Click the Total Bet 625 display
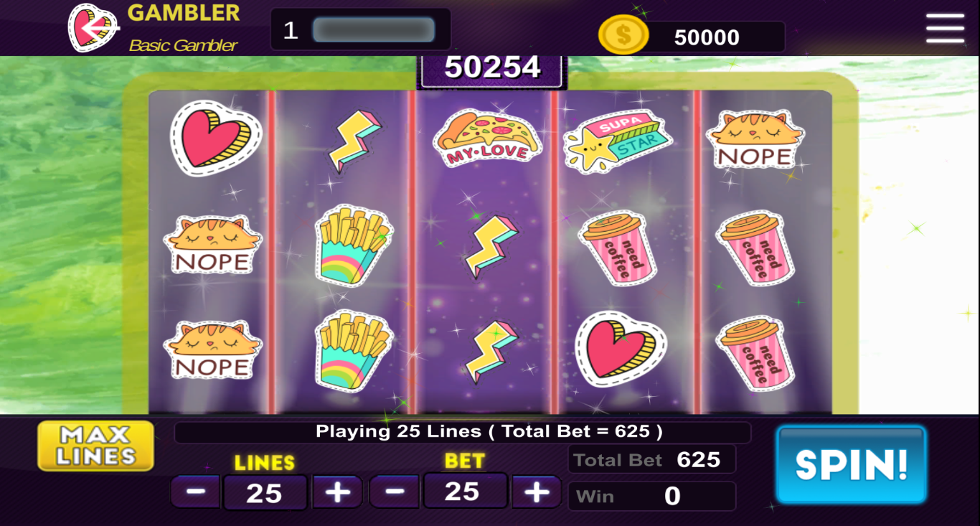The width and height of the screenshot is (980, 526). (x=652, y=459)
